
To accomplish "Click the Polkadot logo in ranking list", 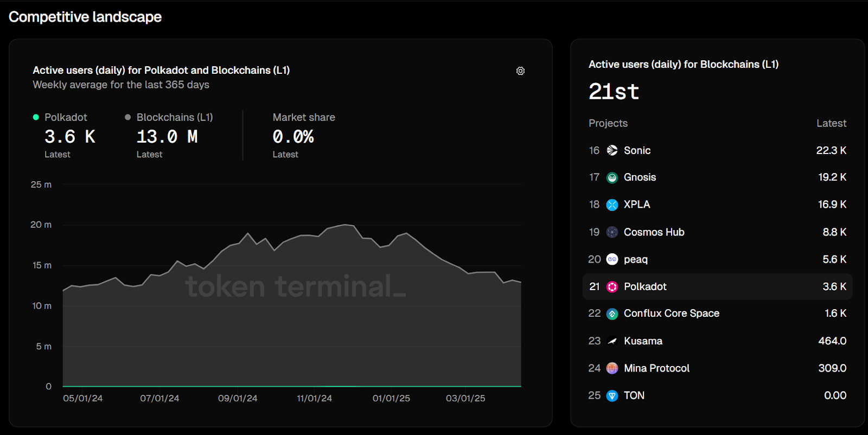I will [x=612, y=286].
